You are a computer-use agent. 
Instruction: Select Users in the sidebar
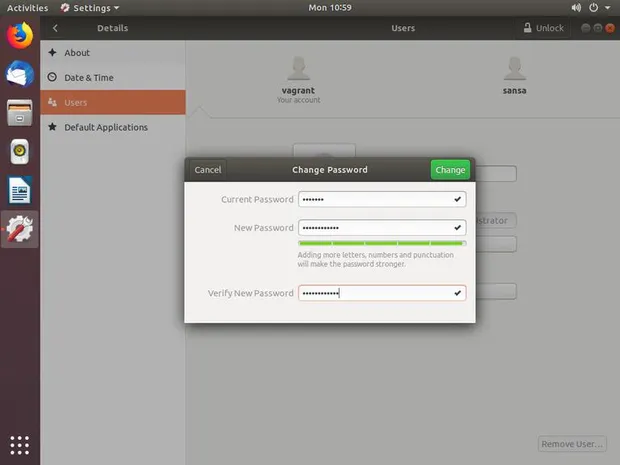[x=113, y=102]
